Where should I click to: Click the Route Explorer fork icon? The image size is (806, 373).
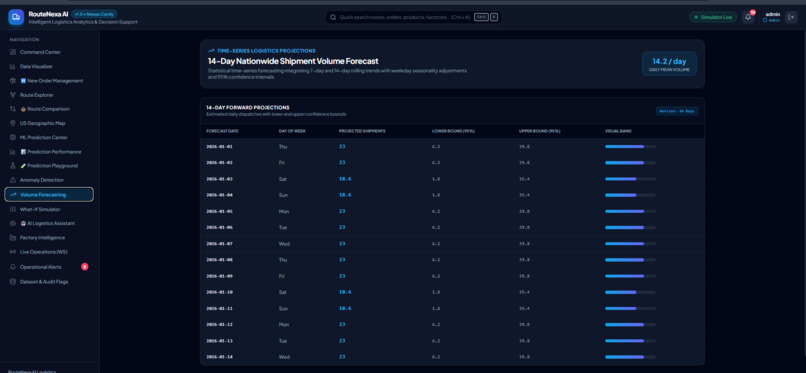pos(13,95)
